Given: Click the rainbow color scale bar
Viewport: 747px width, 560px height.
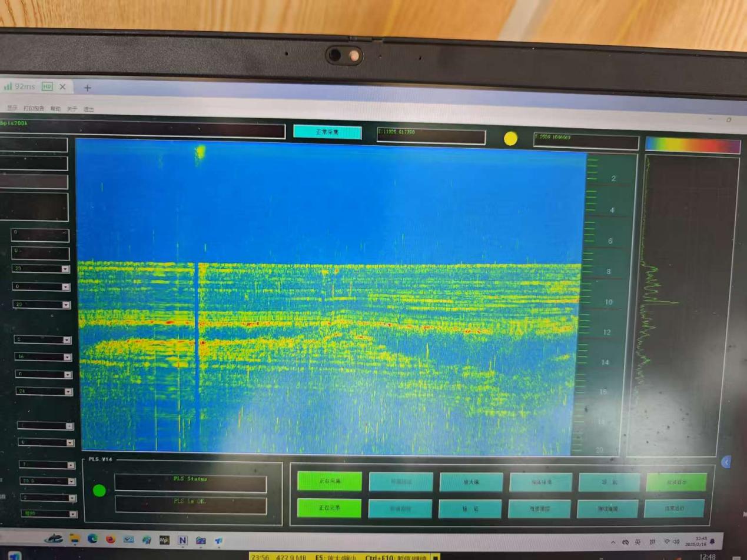Looking at the screenshot, I should tap(692, 145).
